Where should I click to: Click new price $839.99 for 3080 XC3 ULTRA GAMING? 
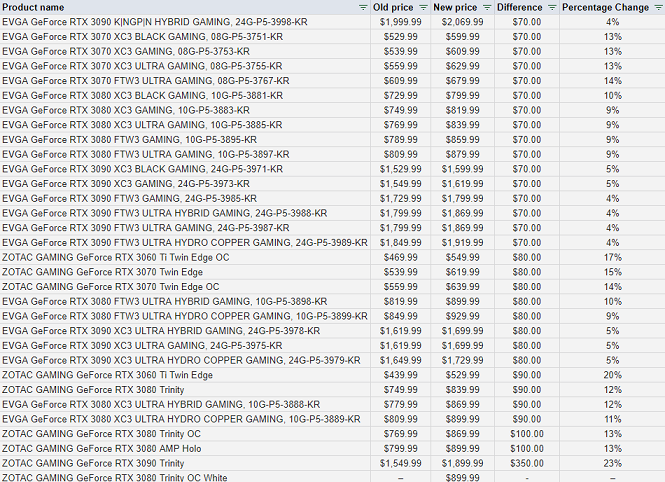[x=462, y=125]
